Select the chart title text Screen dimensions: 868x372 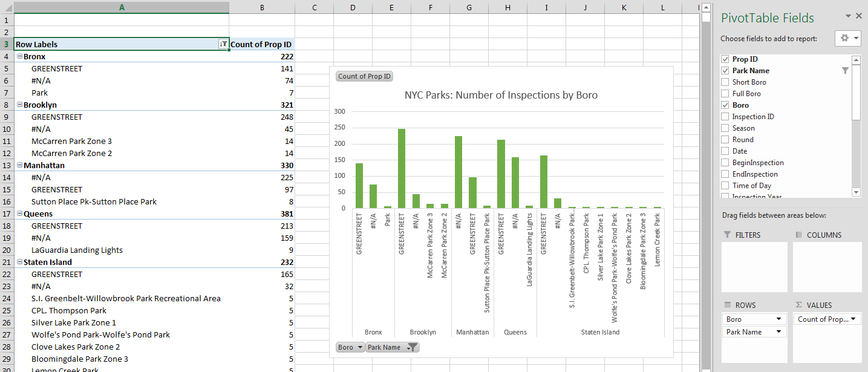[x=501, y=95]
